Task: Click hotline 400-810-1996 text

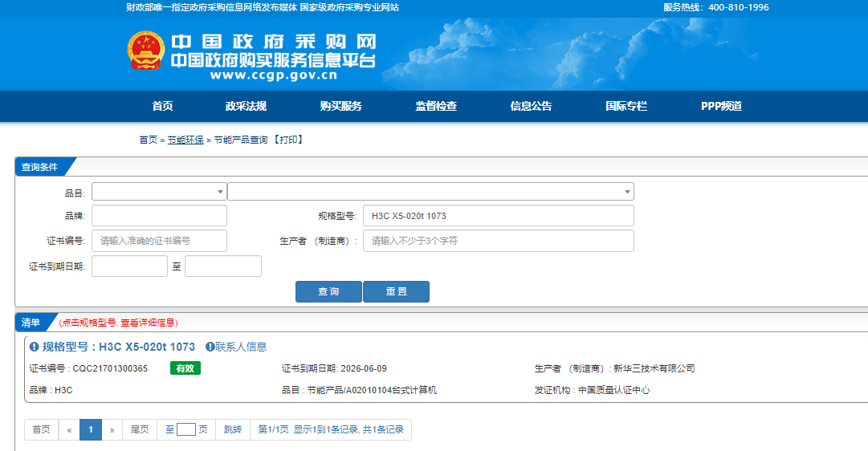Action: [739, 8]
